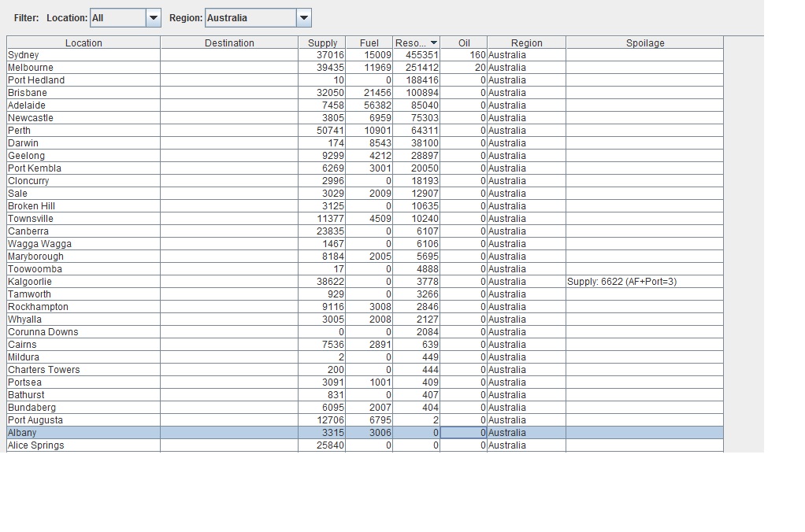
Task: Click Sydney's supply value 37016
Action: click(330, 55)
